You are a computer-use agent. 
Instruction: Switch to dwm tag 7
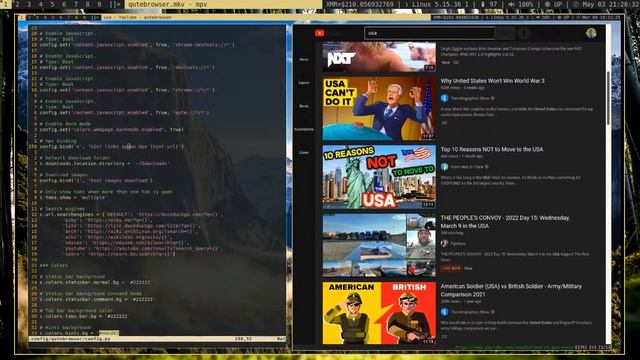(76, 4)
